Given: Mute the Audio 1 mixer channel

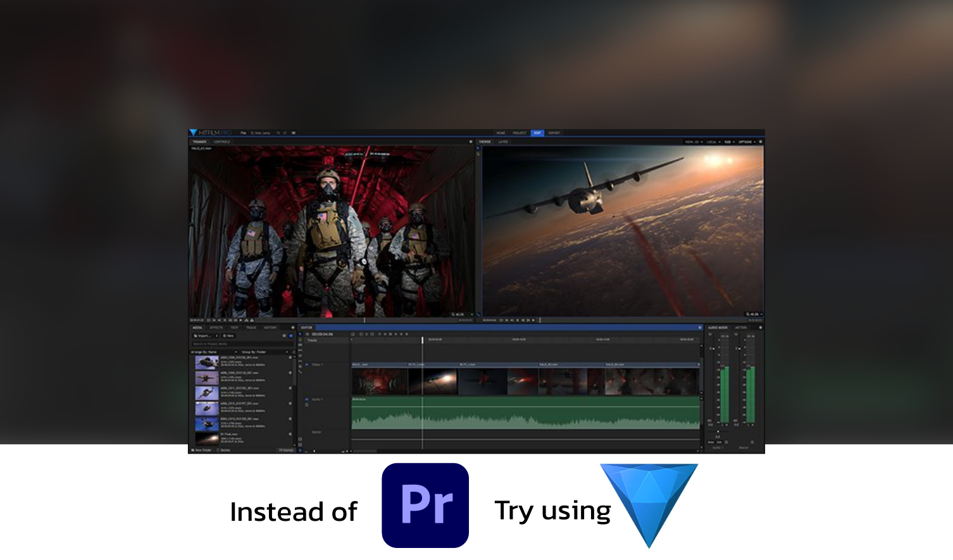Looking at the screenshot, I should click(x=711, y=442).
